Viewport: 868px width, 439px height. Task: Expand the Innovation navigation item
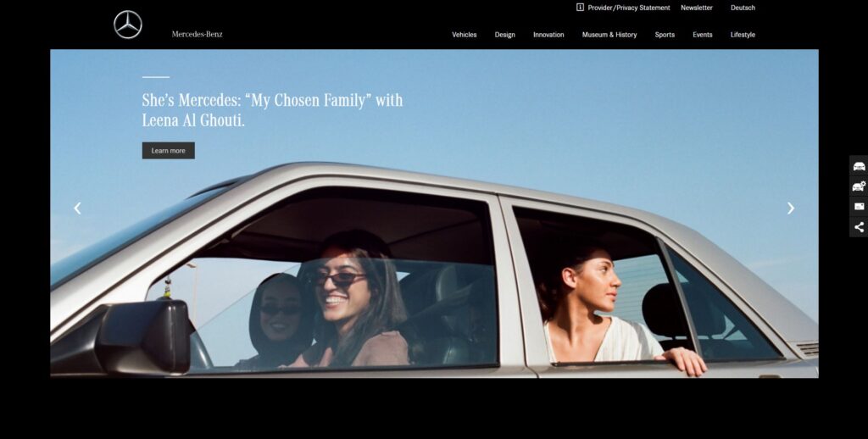coord(548,35)
